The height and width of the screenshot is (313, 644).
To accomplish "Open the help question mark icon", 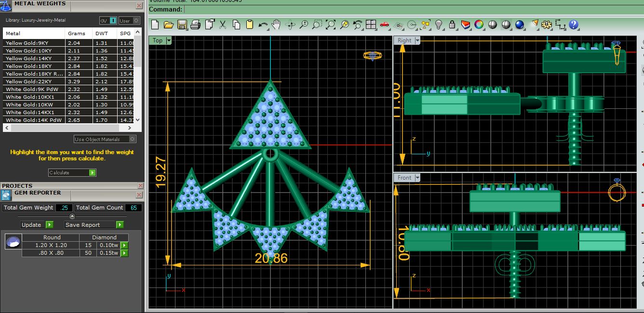I will click(573, 25).
